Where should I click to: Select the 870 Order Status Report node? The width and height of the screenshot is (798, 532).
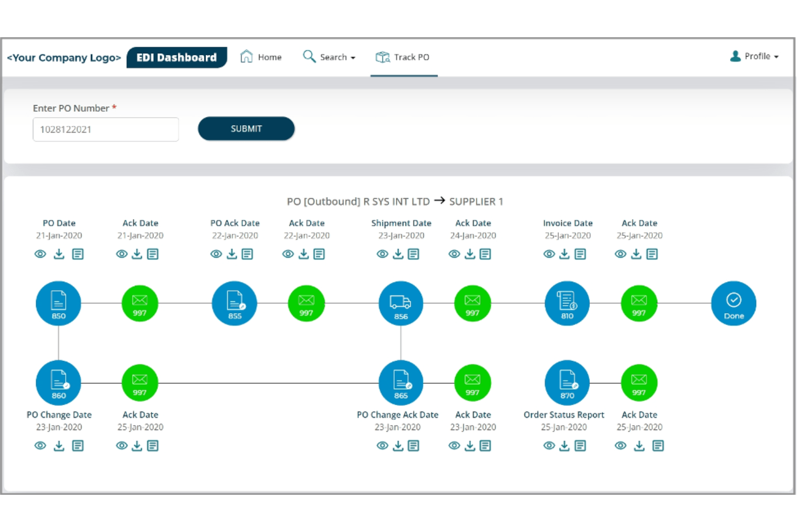coord(567,383)
